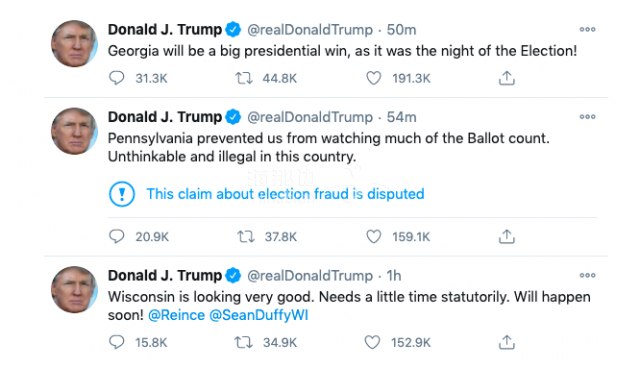
Task: Open more options on the 1h tweet
Action: click(x=587, y=275)
